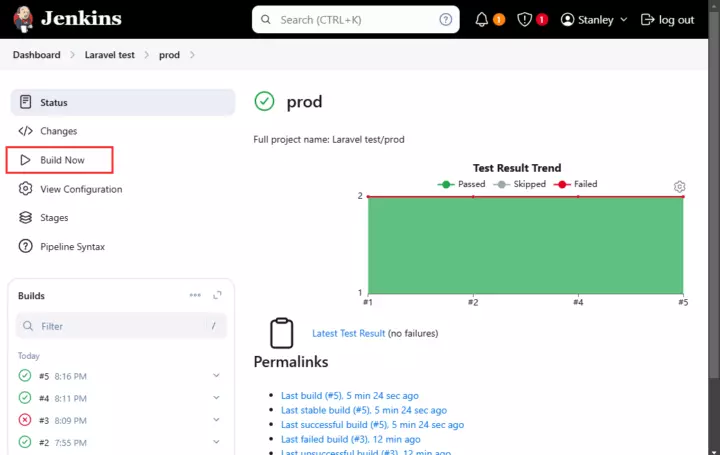Viewport: 720px width, 455px height.
Task: Open the Builds panel three-dots menu
Action: [x=195, y=295]
